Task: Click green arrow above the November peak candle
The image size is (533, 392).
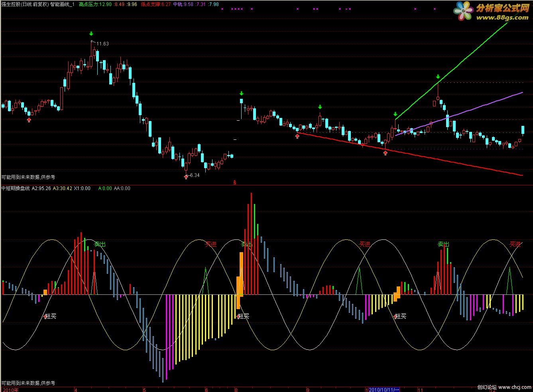Action: [438, 76]
